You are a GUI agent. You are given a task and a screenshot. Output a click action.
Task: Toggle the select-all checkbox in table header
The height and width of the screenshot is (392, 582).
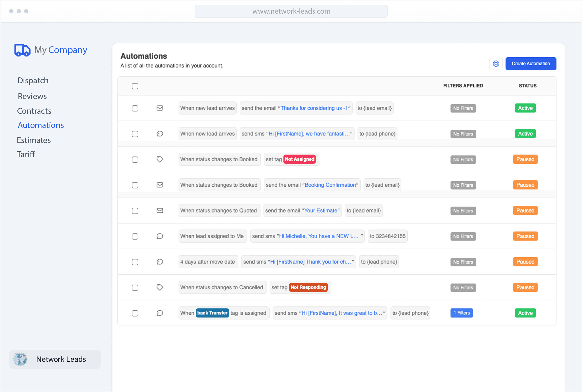click(135, 86)
